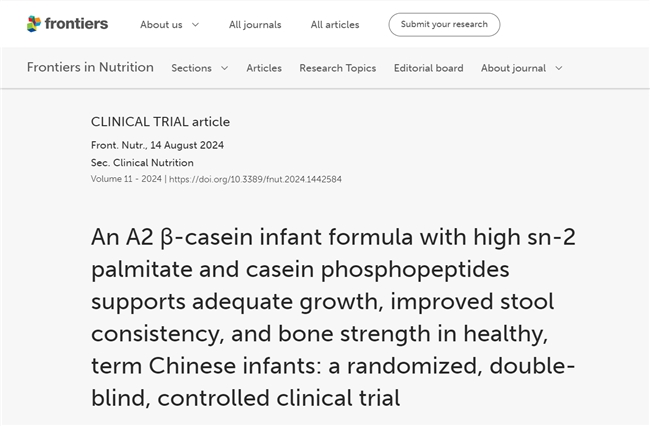Expand the chevron next to Sections
This screenshot has height=426, width=650.
pos(224,68)
